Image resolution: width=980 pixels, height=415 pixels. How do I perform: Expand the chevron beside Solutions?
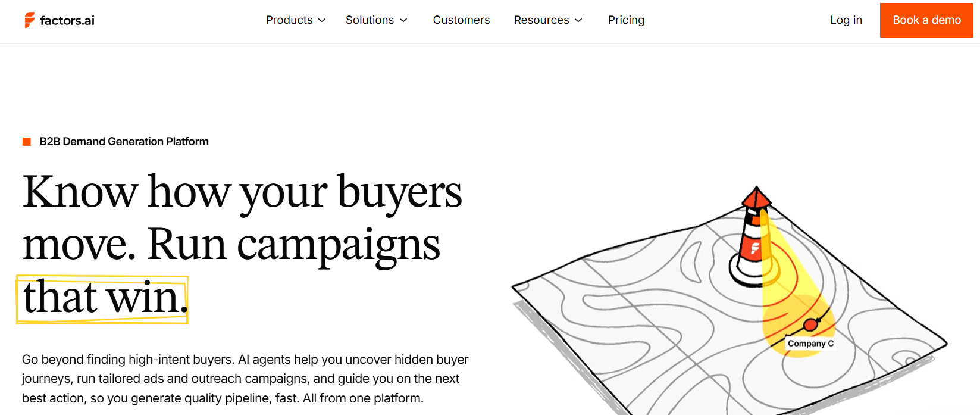click(x=403, y=20)
